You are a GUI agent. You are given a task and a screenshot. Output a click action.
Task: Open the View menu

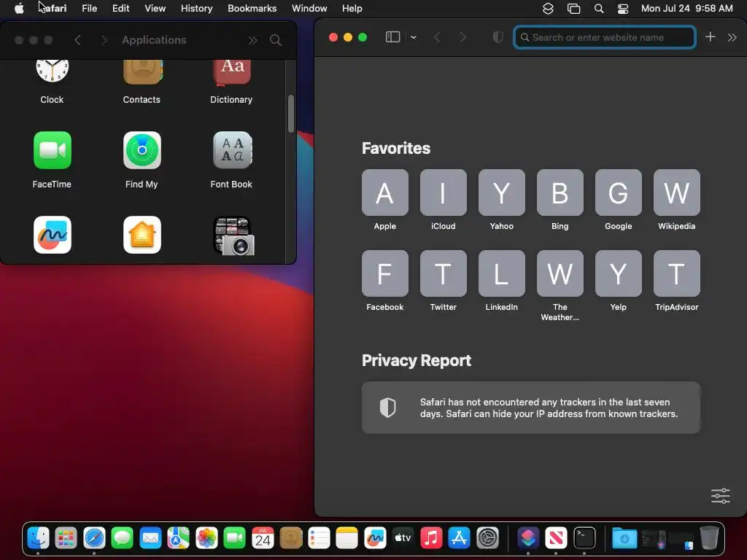click(155, 9)
